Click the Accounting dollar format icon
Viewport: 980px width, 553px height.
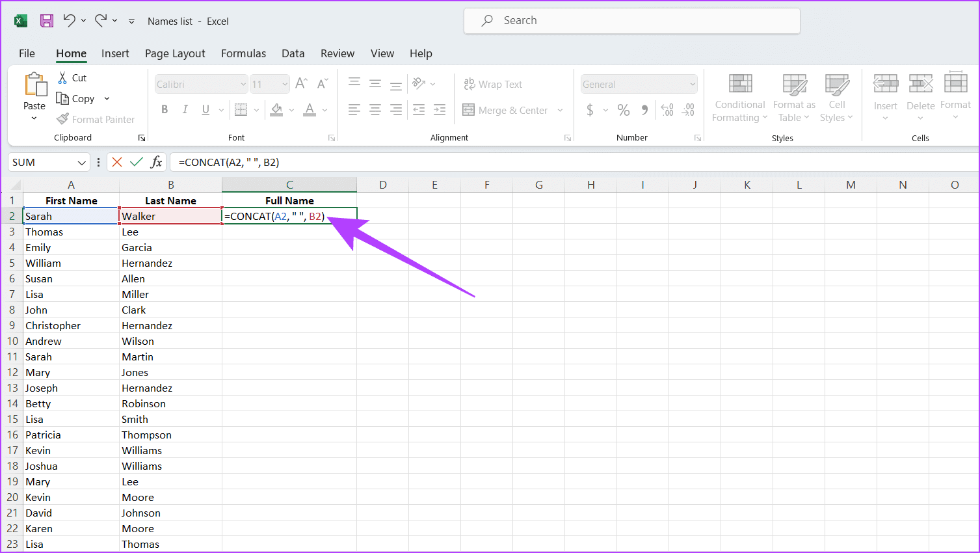[x=590, y=110]
